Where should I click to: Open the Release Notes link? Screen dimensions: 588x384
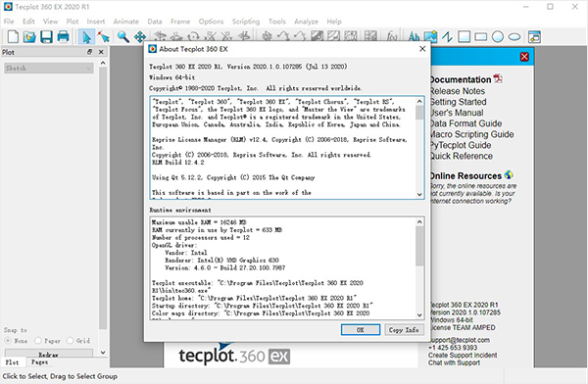coord(458,91)
